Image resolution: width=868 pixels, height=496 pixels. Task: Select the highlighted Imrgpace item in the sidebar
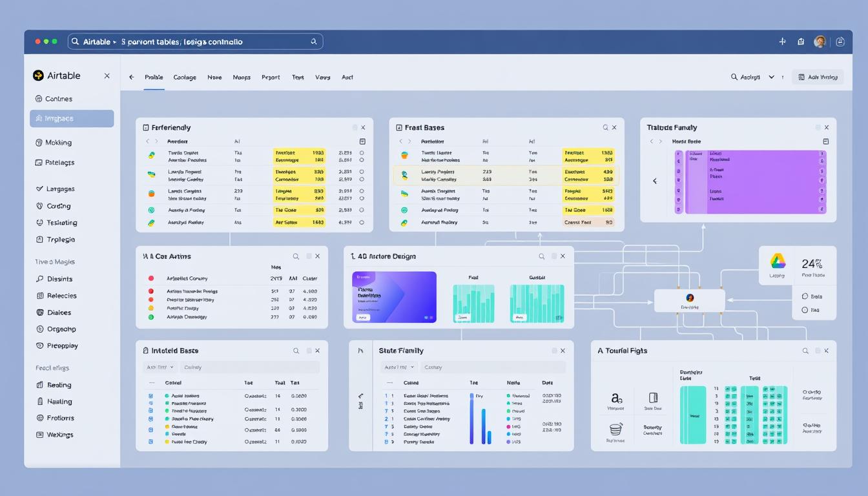coord(72,118)
